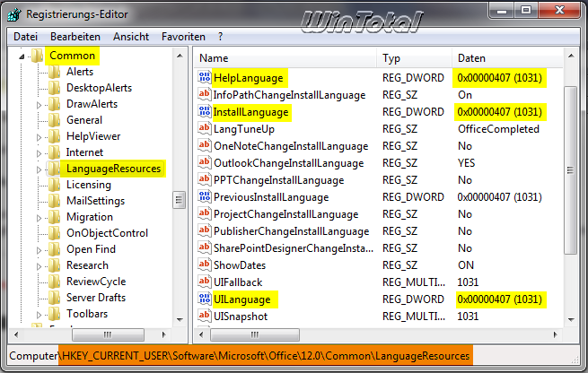This screenshot has width=588, height=373.
Task: Click the General folder icon
Action: (x=54, y=120)
